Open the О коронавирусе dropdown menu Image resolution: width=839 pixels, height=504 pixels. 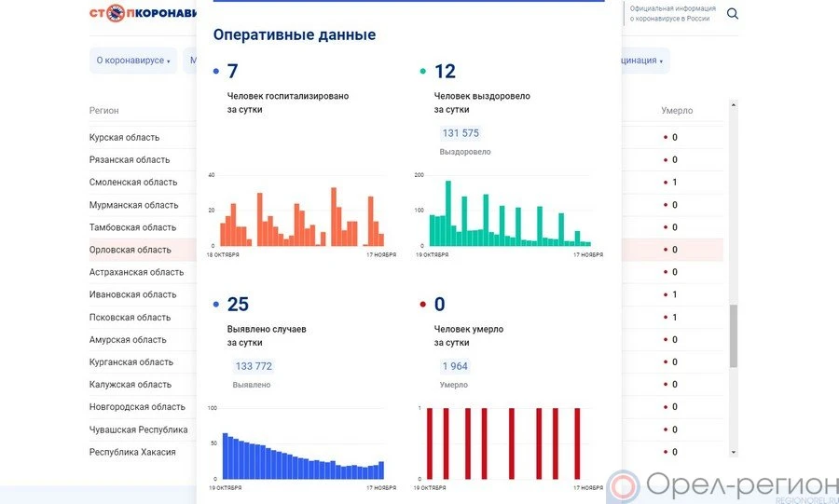click(132, 61)
